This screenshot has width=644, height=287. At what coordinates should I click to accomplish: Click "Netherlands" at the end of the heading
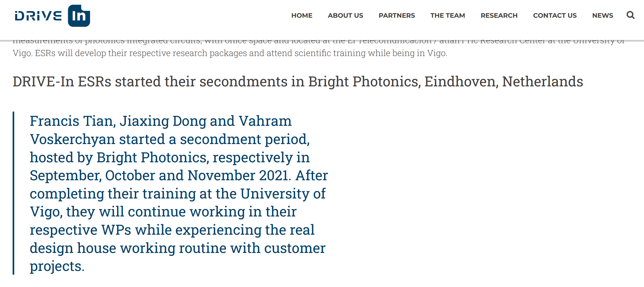click(x=542, y=82)
